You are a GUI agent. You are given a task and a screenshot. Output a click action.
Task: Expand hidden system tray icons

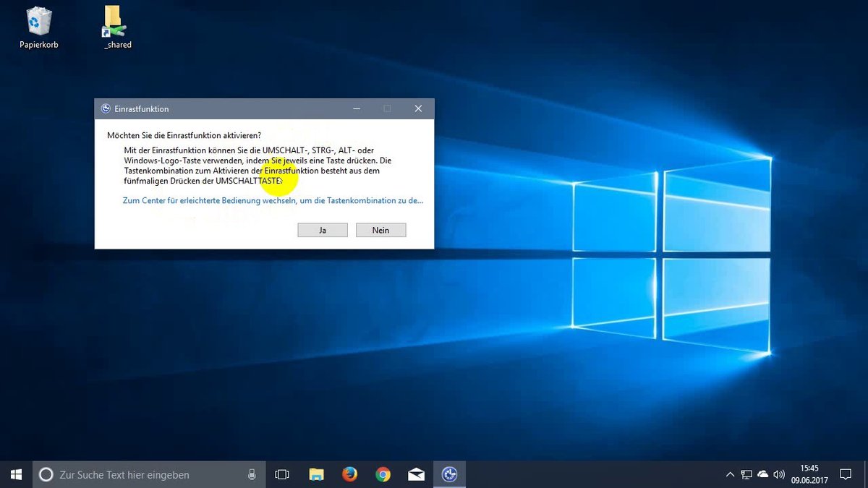[x=730, y=474]
